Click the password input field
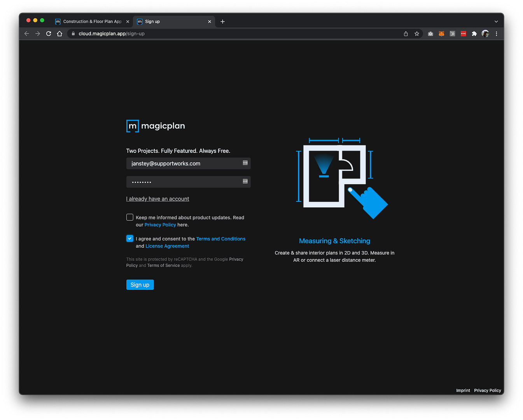This screenshot has height=420, width=523. 189,182
